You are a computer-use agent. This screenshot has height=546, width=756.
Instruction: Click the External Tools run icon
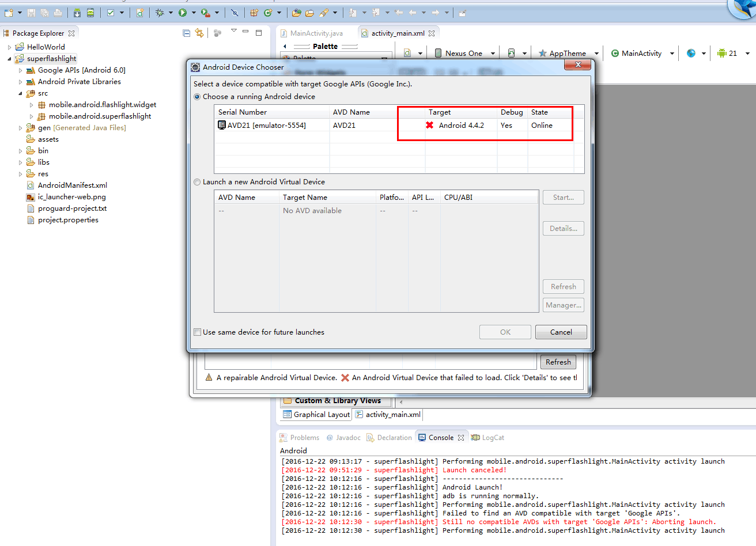[x=205, y=12]
